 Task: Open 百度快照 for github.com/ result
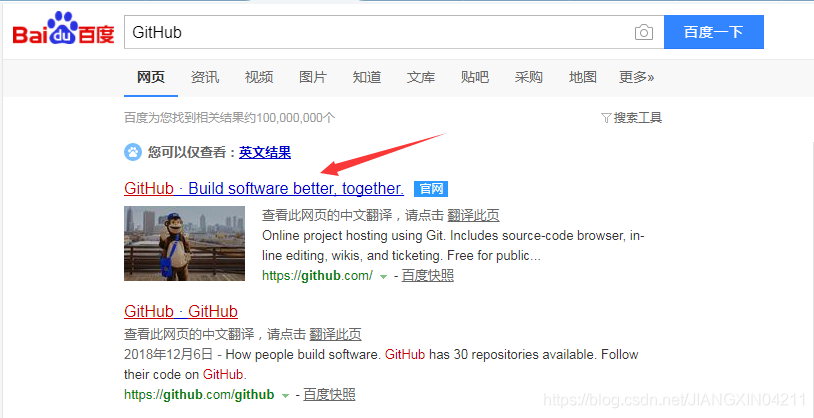[x=428, y=276]
